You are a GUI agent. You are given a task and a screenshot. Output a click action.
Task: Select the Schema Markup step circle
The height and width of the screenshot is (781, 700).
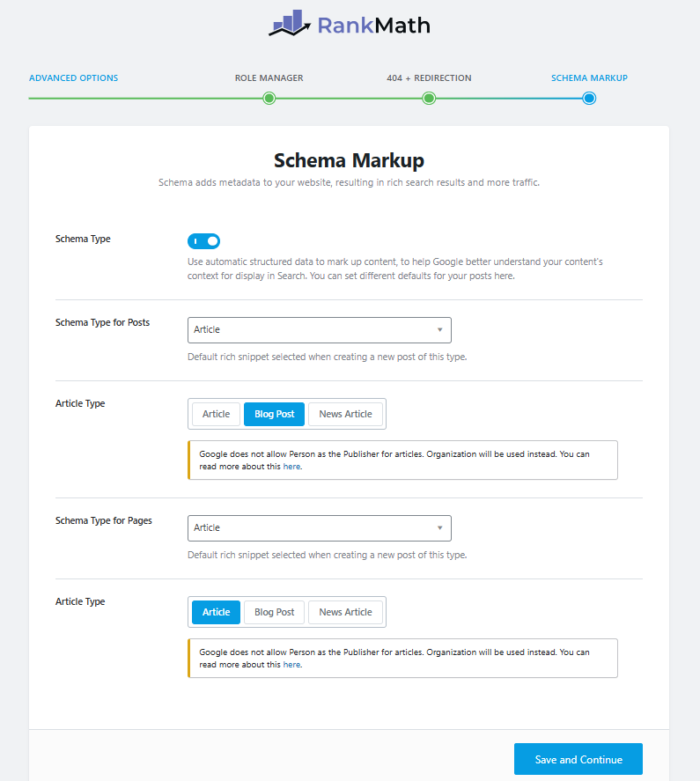[588, 99]
